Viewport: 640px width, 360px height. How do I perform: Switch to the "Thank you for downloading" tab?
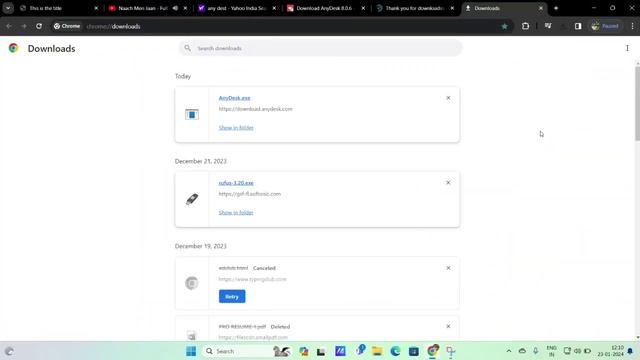[414, 8]
